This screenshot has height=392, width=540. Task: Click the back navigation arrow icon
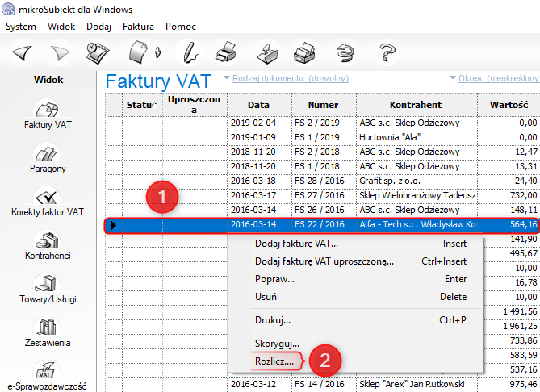tap(23, 53)
